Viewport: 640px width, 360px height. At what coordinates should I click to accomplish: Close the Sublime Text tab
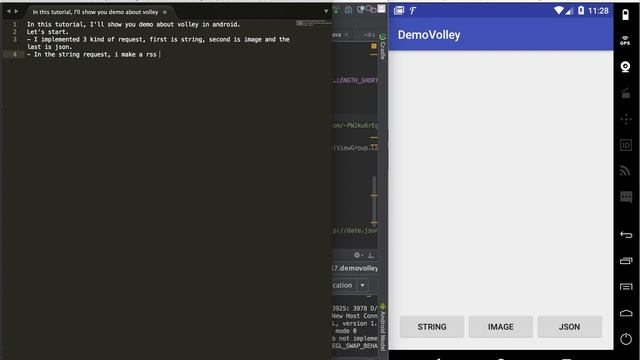click(x=165, y=12)
